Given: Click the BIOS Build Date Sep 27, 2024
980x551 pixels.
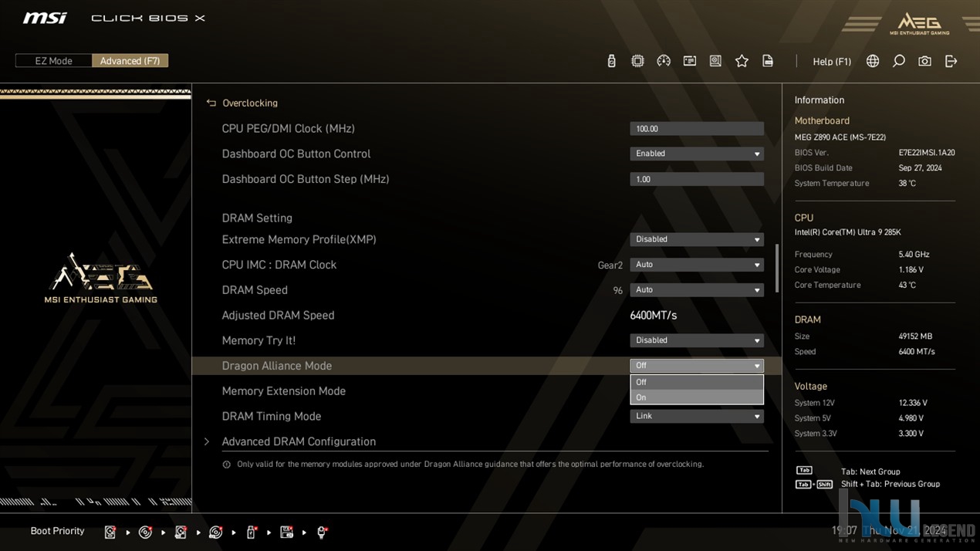Looking at the screenshot, I should [x=920, y=168].
